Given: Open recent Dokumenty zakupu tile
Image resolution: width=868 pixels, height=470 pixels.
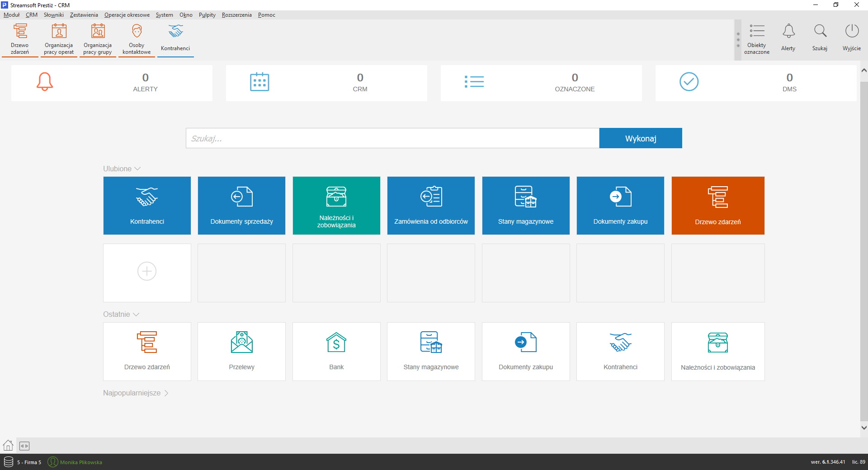Looking at the screenshot, I should [526, 351].
